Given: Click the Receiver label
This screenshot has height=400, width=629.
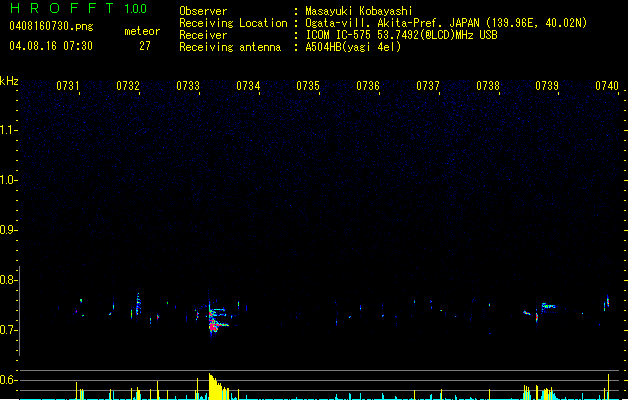Looking at the screenshot, I should (x=203, y=35).
